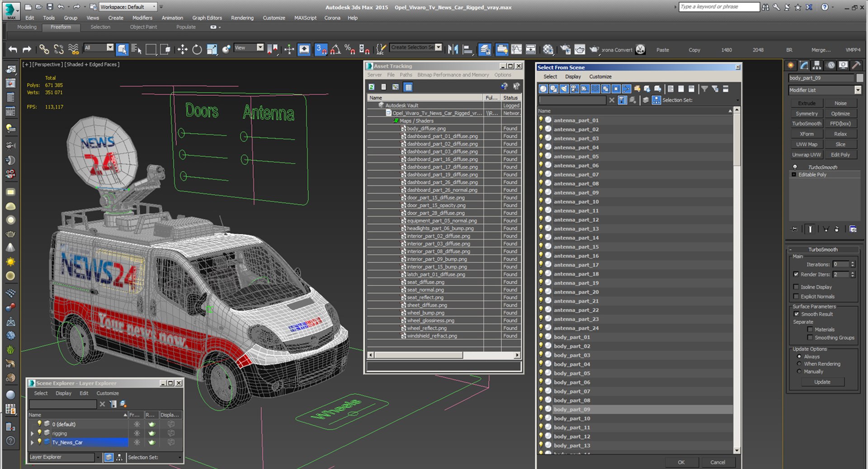The image size is (868, 469).
Task: Enable Isoline Display checkbox
Action: click(796, 287)
